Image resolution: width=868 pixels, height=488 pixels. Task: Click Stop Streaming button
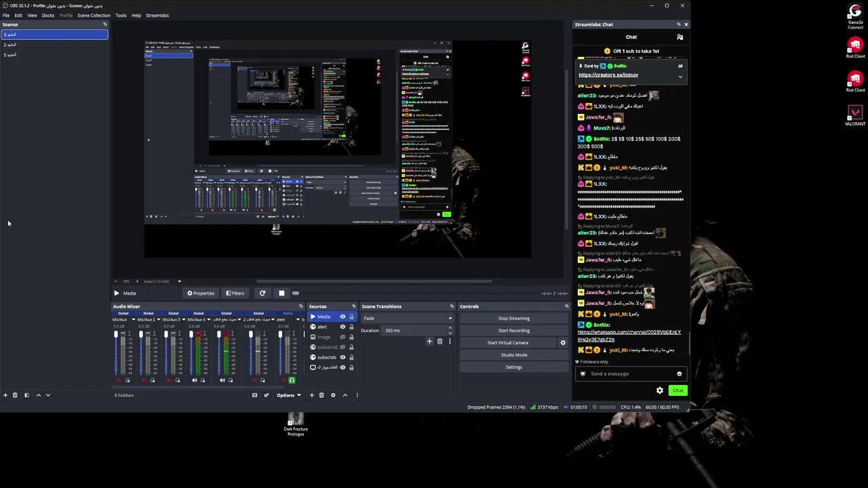[x=514, y=319]
